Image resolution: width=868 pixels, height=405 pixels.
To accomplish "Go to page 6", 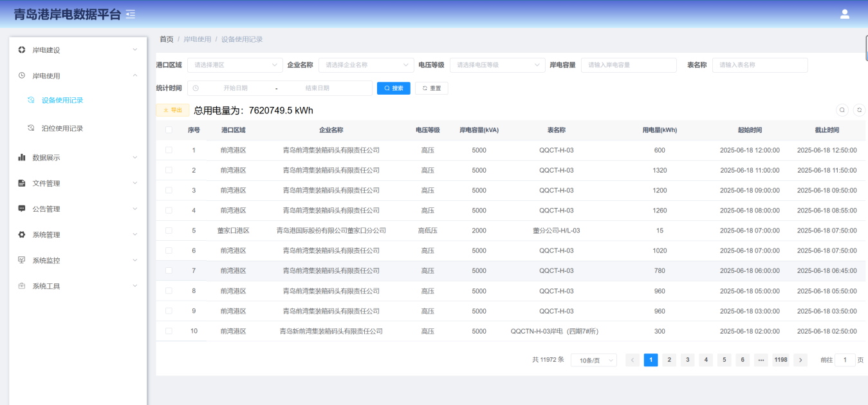I will (743, 360).
